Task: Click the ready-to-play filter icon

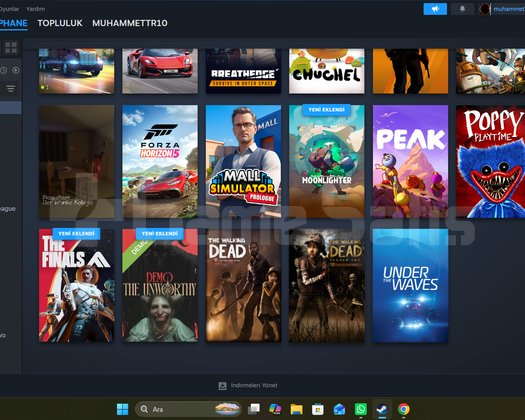Action: pos(16,70)
